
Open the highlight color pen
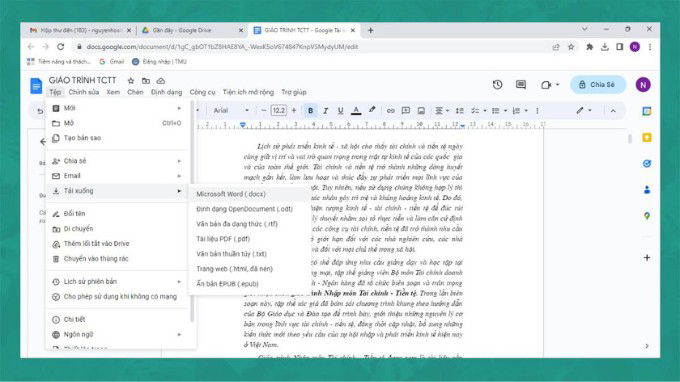coord(372,110)
